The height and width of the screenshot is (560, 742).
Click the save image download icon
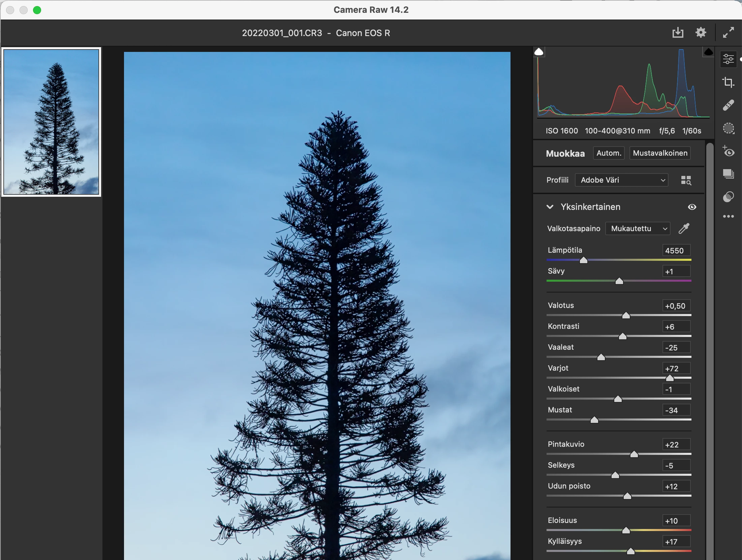coord(678,33)
